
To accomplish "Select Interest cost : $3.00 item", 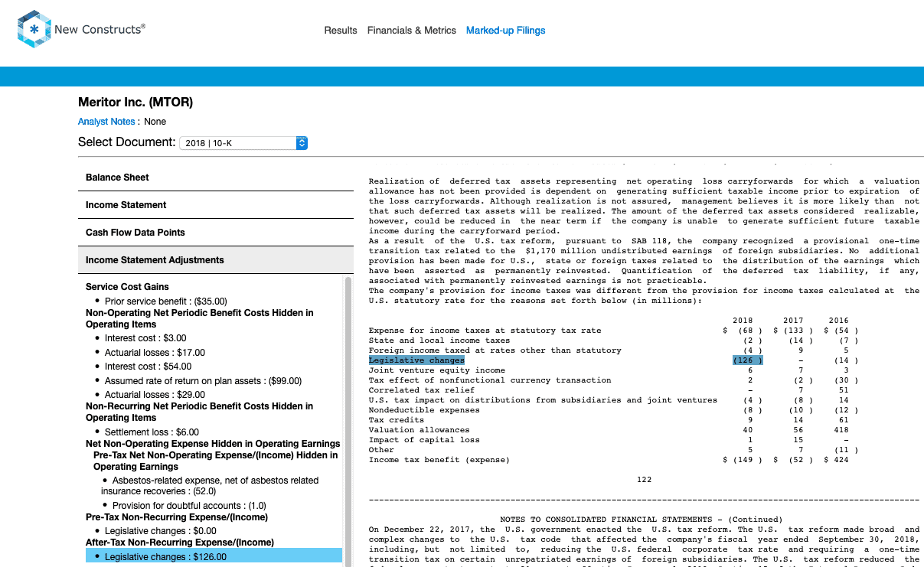I will (145, 338).
